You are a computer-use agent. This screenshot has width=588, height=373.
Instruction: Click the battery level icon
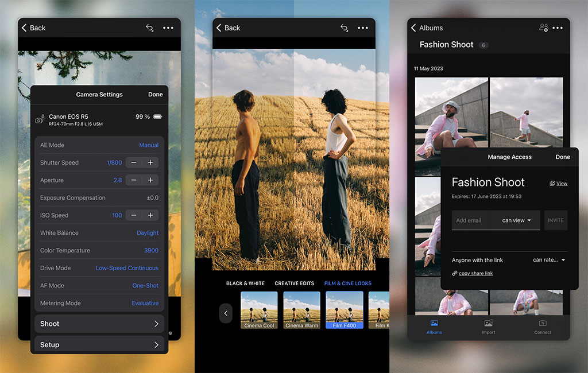coord(158,116)
